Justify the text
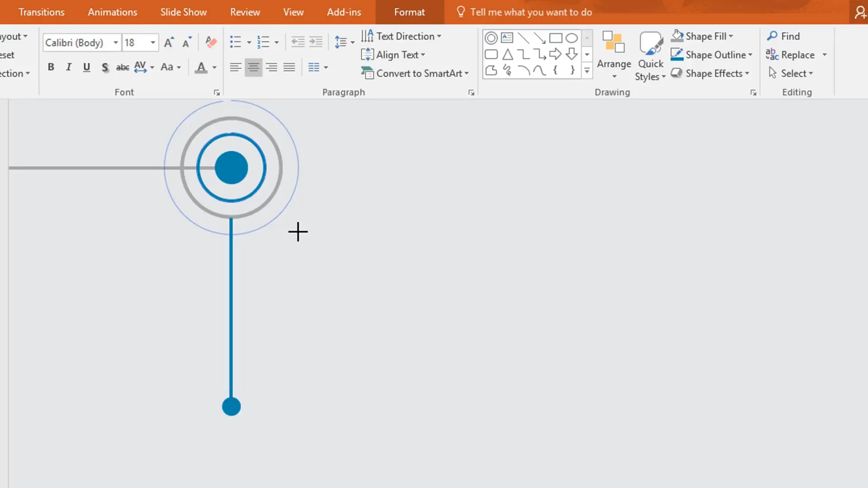Viewport: 868px width, 488px height. [289, 68]
